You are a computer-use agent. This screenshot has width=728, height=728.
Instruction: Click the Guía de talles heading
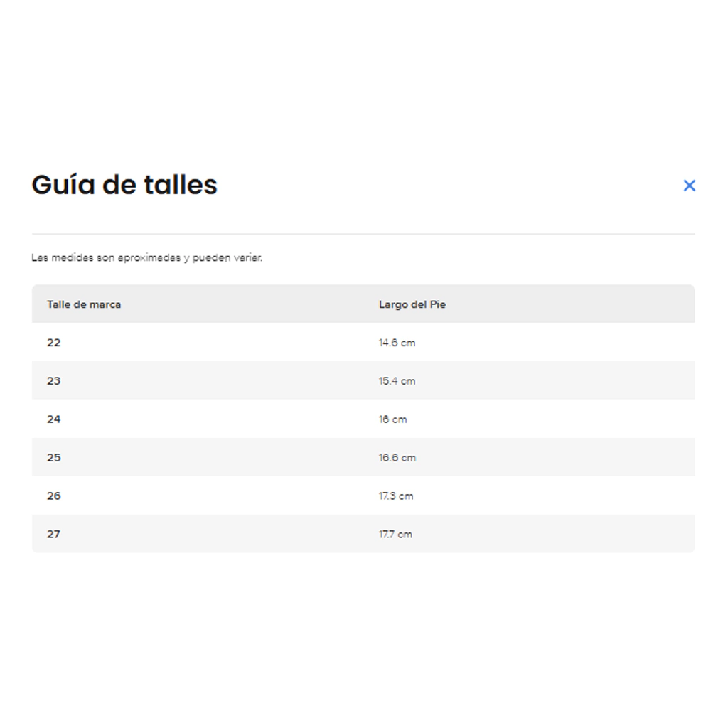point(124,185)
